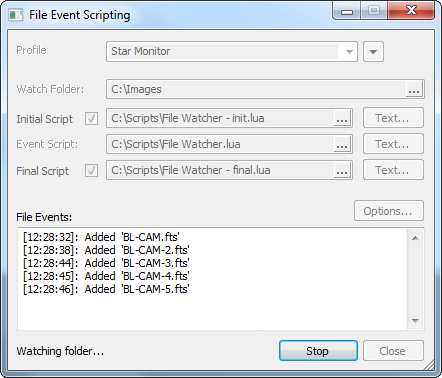
Task: Open the Options dialog
Action: [389, 211]
